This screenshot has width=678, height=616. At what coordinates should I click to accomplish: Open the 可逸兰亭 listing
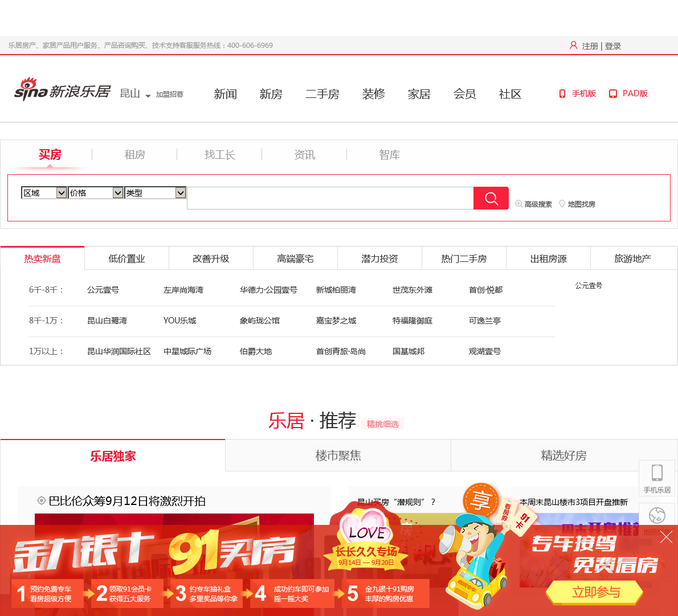pos(485,321)
